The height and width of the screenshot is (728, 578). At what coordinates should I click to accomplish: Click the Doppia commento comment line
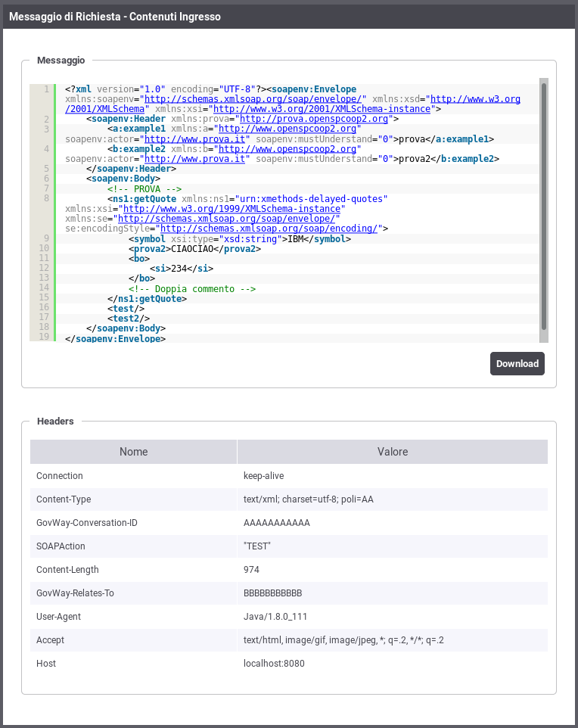tap(192, 289)
